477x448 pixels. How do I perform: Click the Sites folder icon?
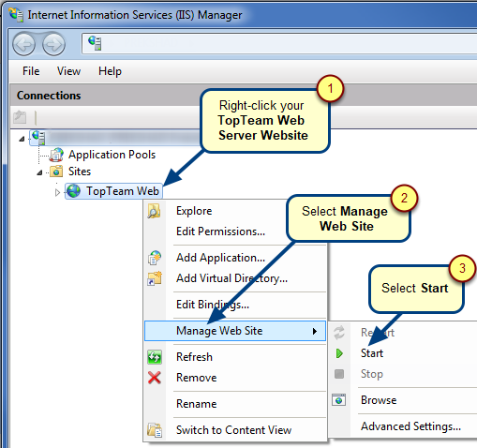click(56, 172)
